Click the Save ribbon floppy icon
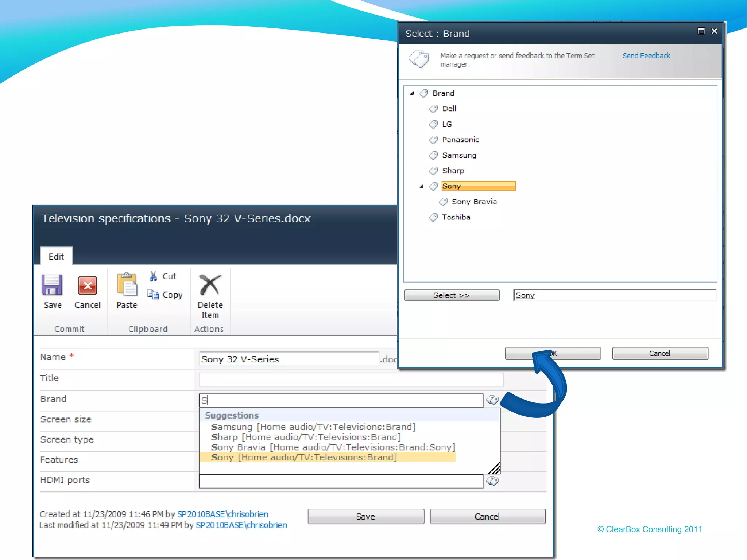This screenshot has height=560, width=747. [52, 285]
